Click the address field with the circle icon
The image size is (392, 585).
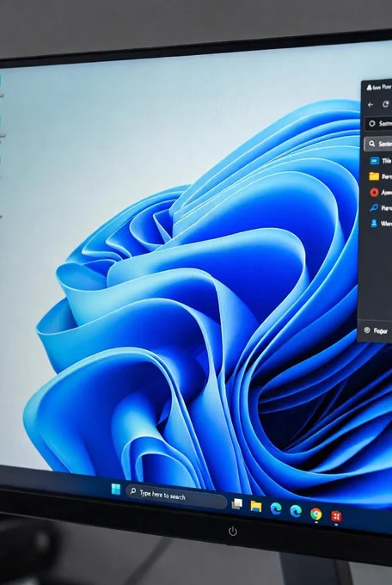coord(378,124)
